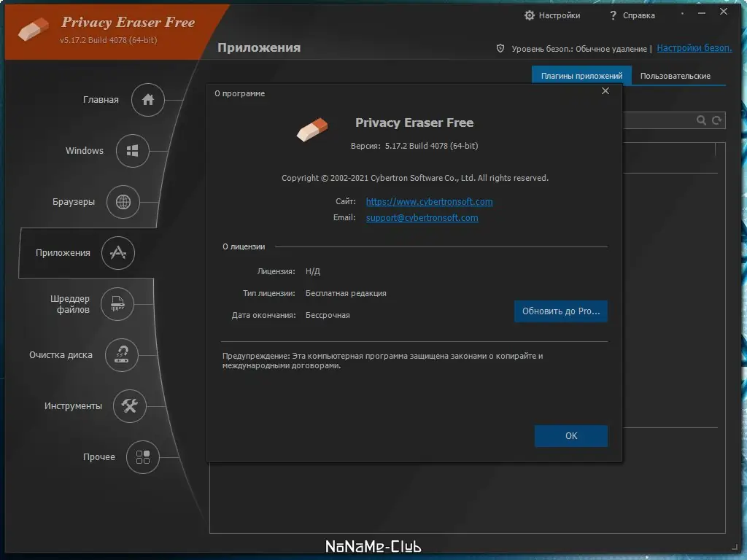Viewport: 747px width, 560px height.
Task: Click the Предупреждение warning paragraph
Action: [382, 360]
